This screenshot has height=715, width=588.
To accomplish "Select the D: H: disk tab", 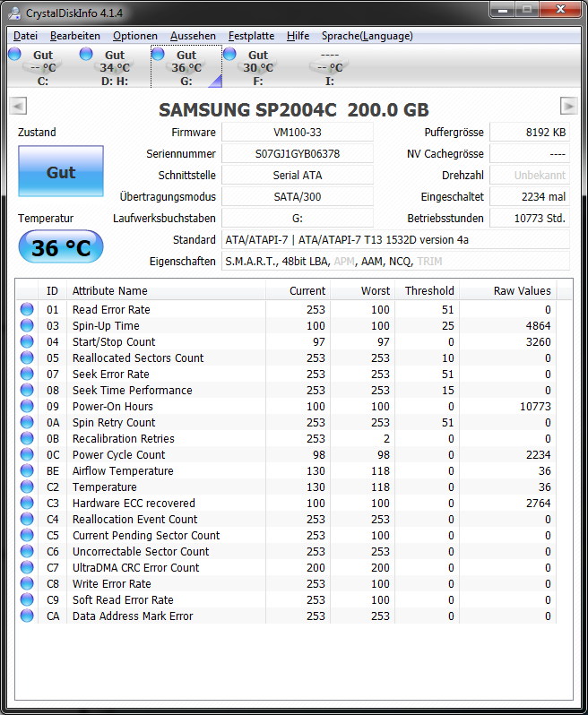I will (115, 67).
